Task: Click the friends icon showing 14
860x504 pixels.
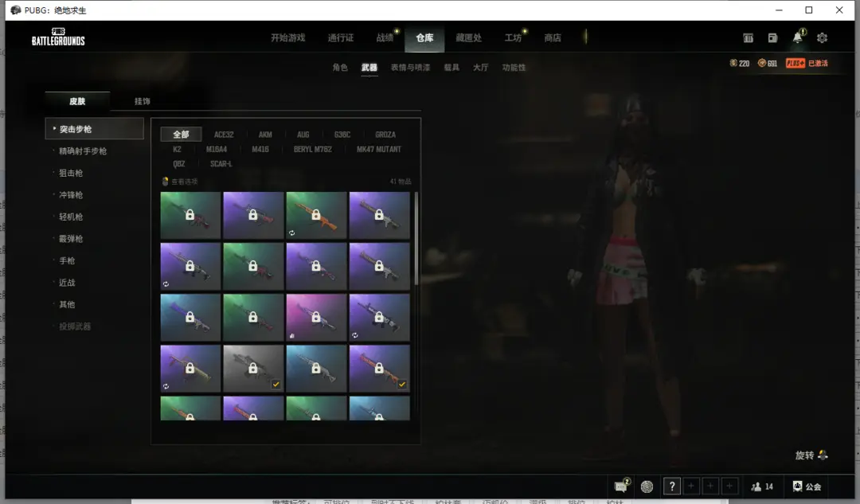Action: click(762, 486)
